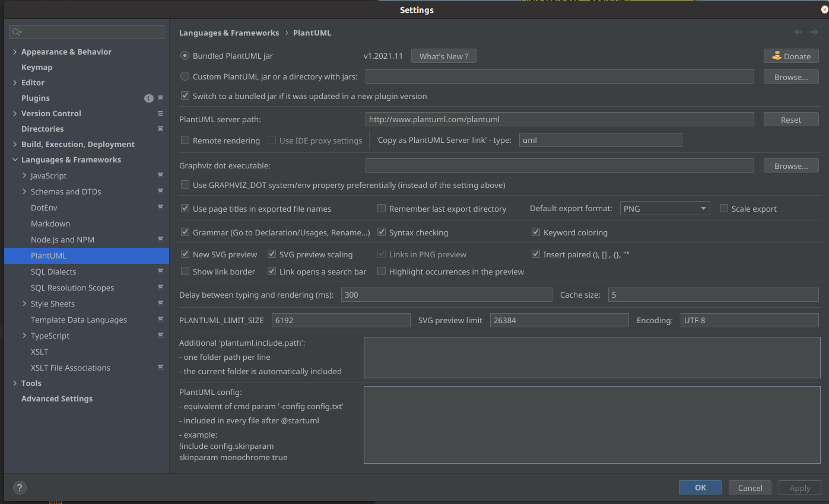Click project-level icon beside DotEnv
The width and height of the screenshot is (829, 504).
click(x=160, y=208)
